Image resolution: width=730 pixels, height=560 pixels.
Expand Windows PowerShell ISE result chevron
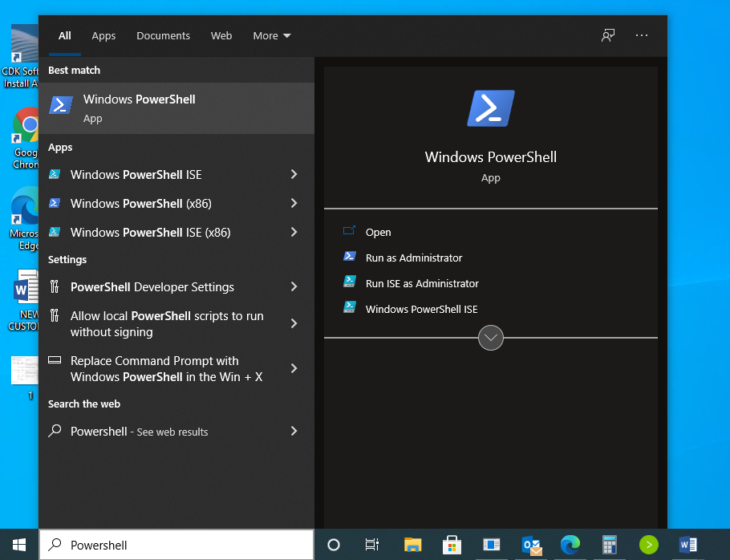294,175
